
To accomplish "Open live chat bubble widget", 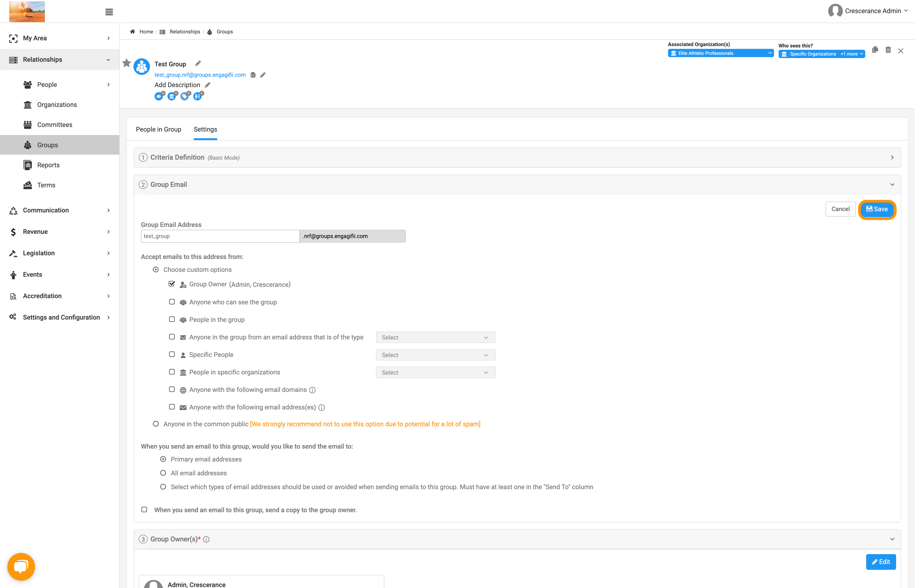I will coord(21,566).
